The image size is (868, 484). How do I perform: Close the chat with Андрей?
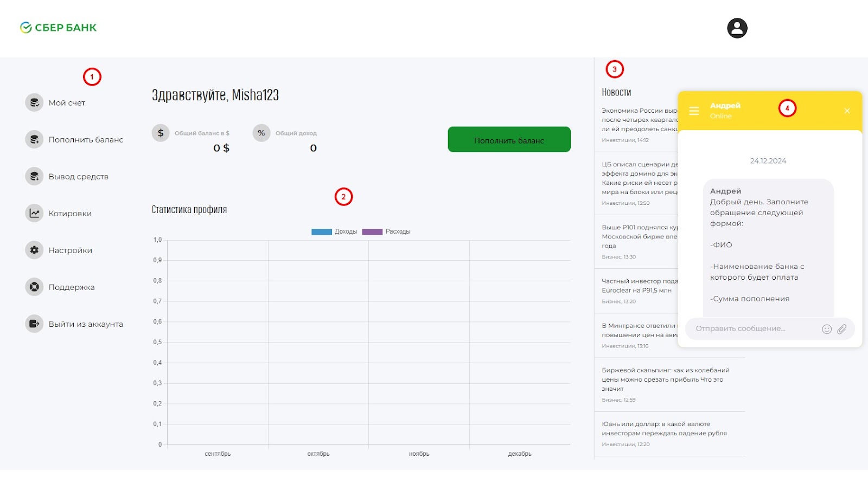point(847,111)
